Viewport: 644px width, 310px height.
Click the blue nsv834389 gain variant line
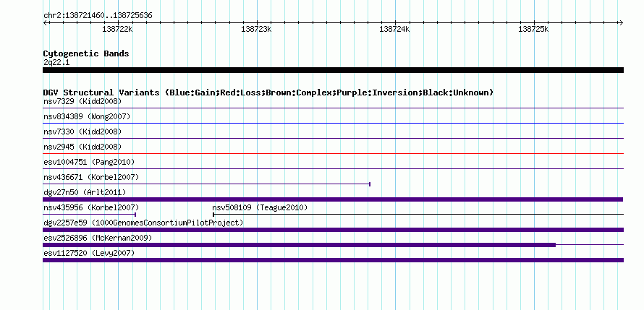click(333, 123)
